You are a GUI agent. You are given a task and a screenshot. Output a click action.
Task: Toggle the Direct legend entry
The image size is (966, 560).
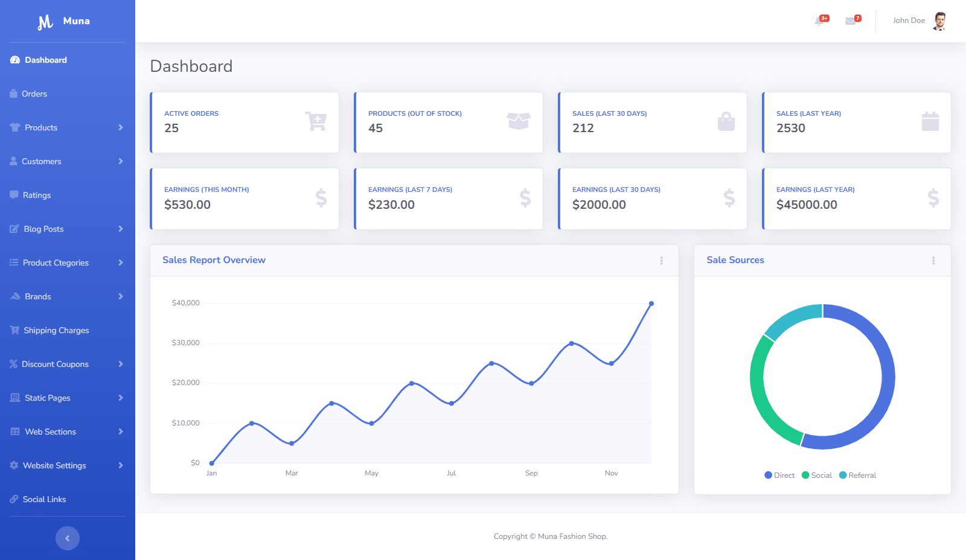coord(779,476)
